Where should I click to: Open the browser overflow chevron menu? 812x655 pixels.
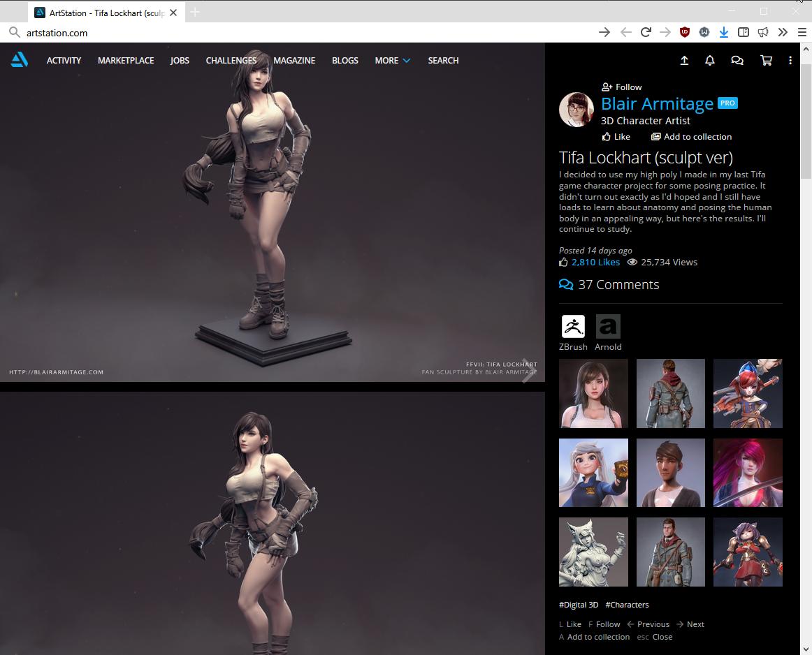click(x=783, y=31)
